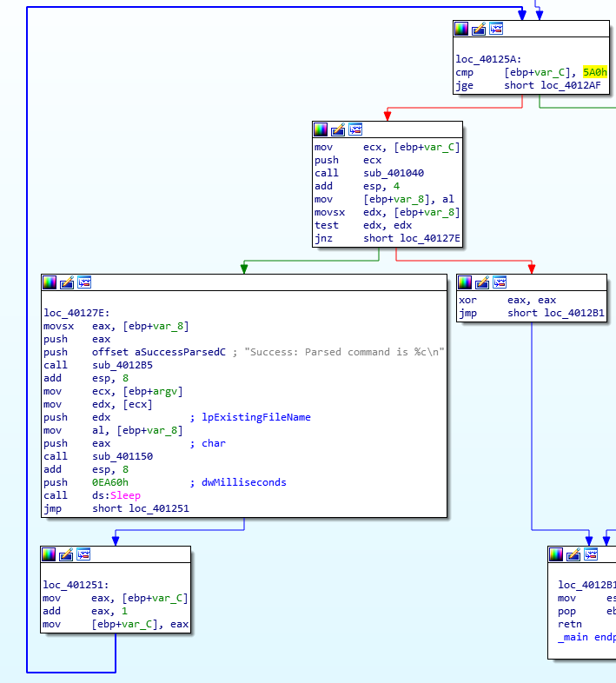Click the edit pencil icon in loc_40125A block
Viewport: 616px width, 683px height.
point(479,29)
